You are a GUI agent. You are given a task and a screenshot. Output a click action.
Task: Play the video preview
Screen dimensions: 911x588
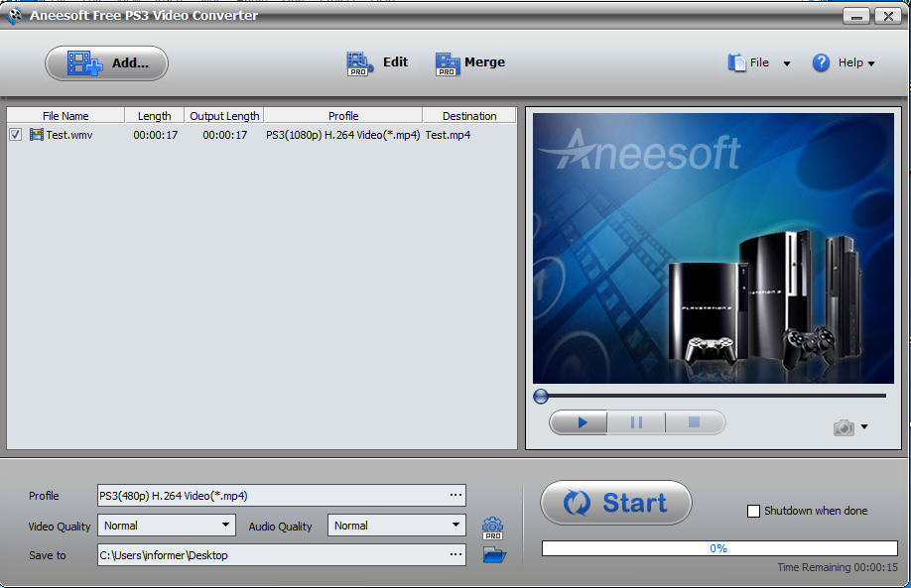coord(578,422)
